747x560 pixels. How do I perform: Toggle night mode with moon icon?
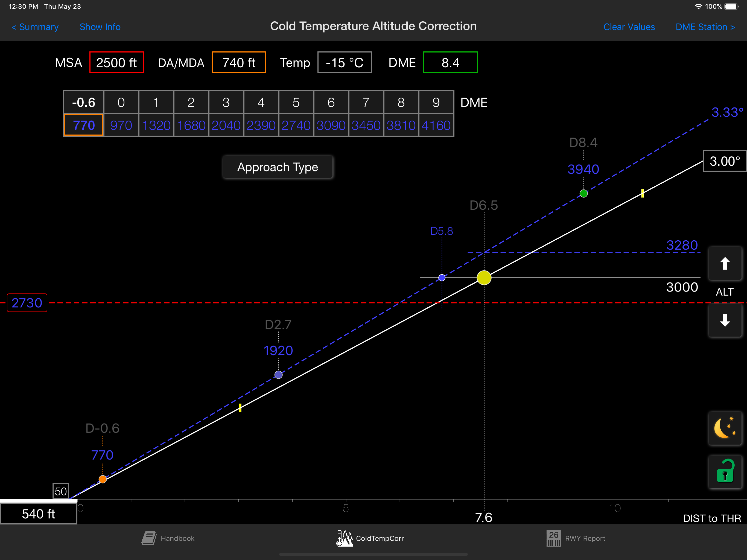[725, 428]
